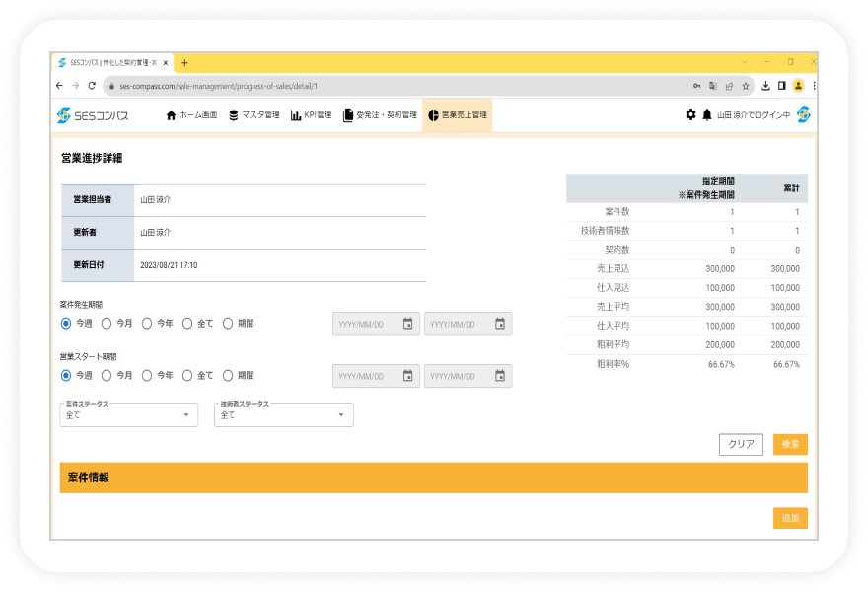Expand the 案件ステータス dropdown

[x=129, y=414]
